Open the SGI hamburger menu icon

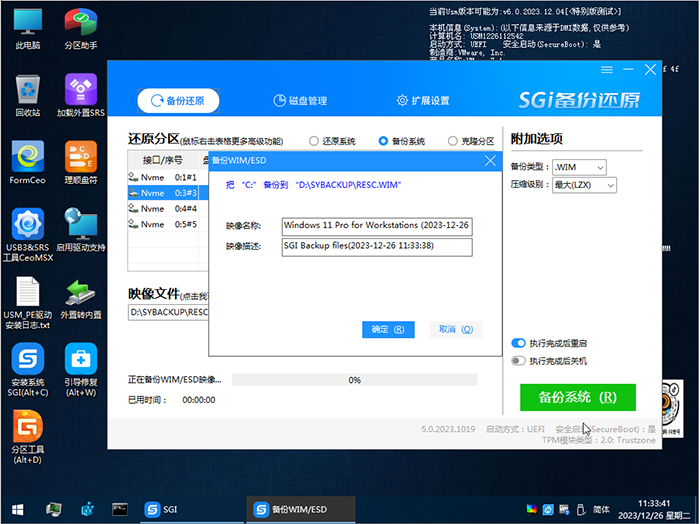pyautogui.click(x=606, y=70)
